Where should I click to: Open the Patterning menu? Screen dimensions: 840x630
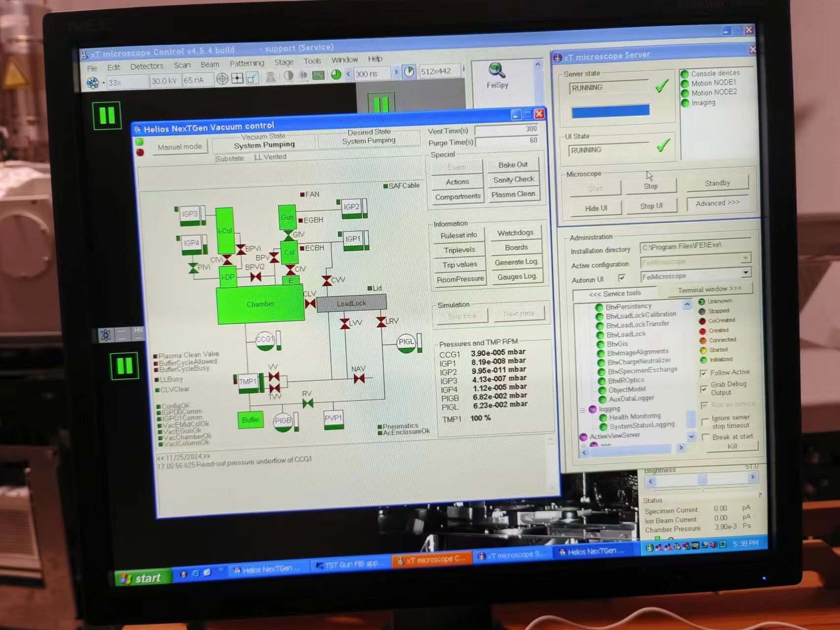pos(247,64)
